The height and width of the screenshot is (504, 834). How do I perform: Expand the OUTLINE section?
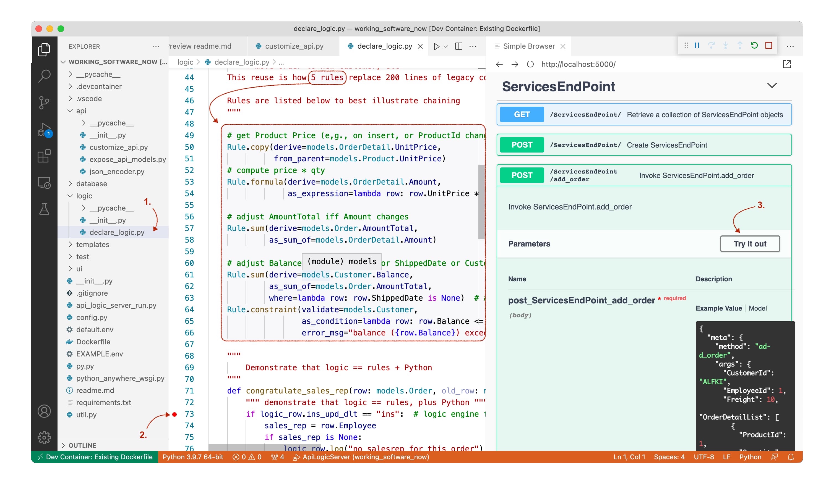82,445
